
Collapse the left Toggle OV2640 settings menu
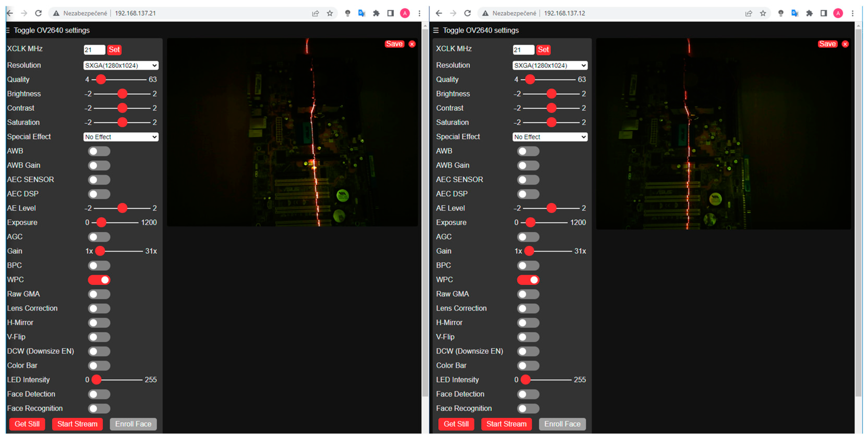[x=8, y=30]
